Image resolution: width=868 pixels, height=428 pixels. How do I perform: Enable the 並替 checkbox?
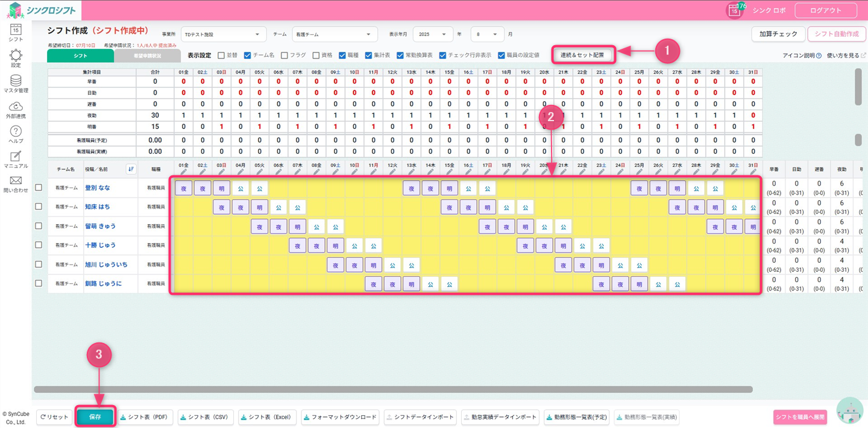point(221,55)
